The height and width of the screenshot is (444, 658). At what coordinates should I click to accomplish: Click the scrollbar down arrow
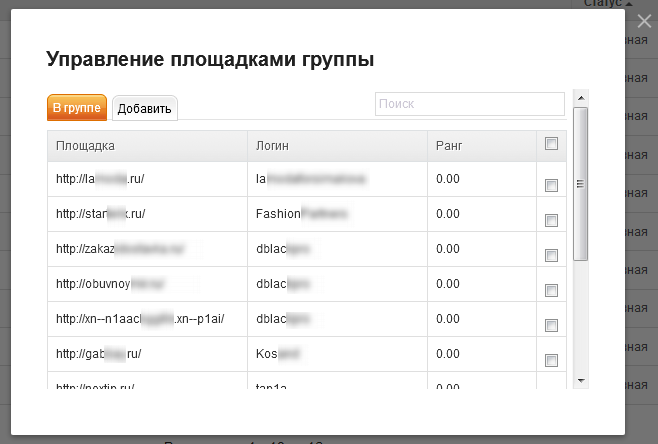tap(581, 380)
